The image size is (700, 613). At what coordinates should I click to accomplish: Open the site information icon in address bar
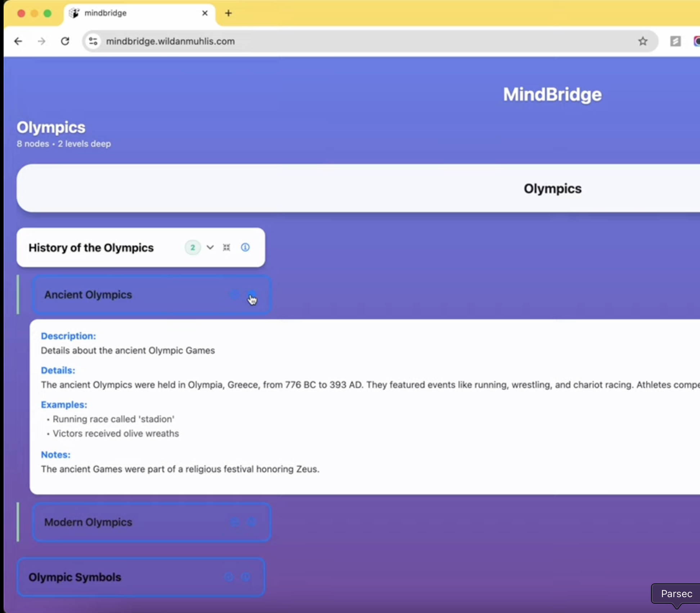coord(93,41)
